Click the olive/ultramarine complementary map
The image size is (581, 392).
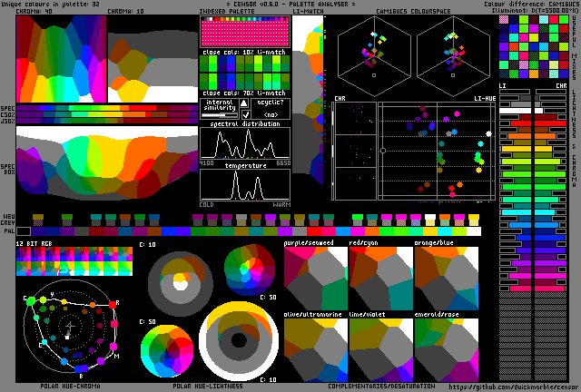316,350
